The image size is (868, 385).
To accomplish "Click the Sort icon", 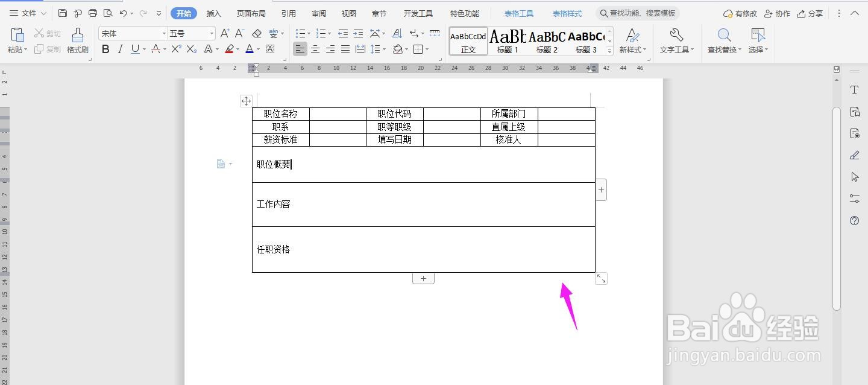I will pyautogui.click(x=397, y=33).
